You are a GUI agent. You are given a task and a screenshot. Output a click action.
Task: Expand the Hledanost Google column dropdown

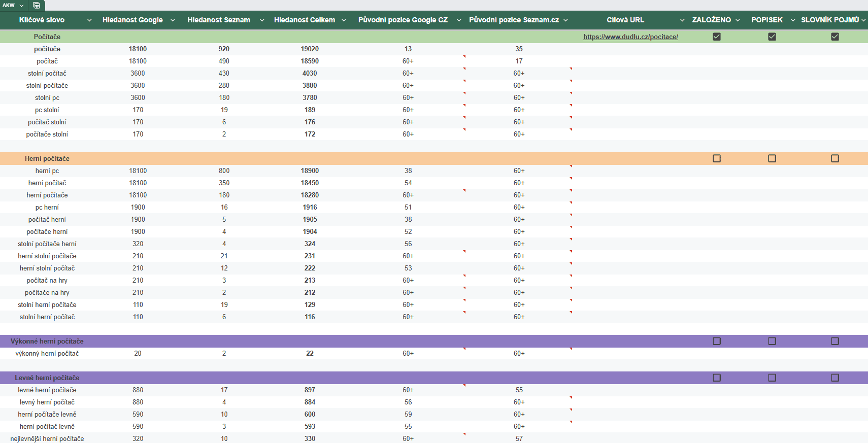click(173, 20)
